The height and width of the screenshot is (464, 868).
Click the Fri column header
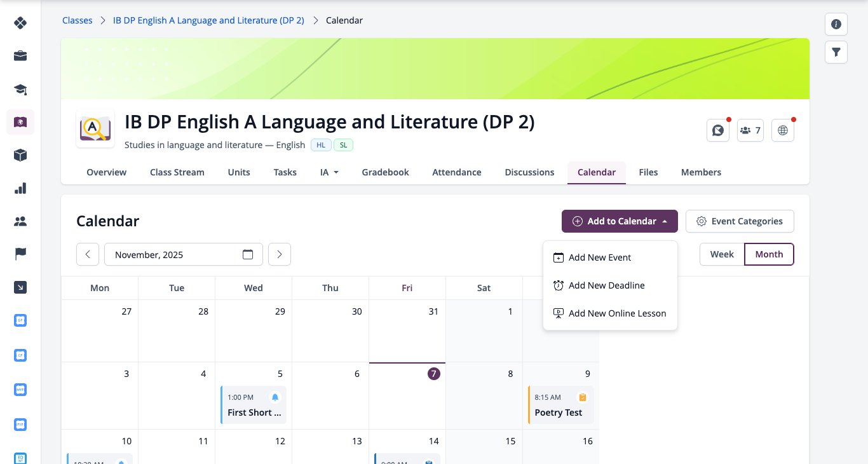[x=407, y=288]
